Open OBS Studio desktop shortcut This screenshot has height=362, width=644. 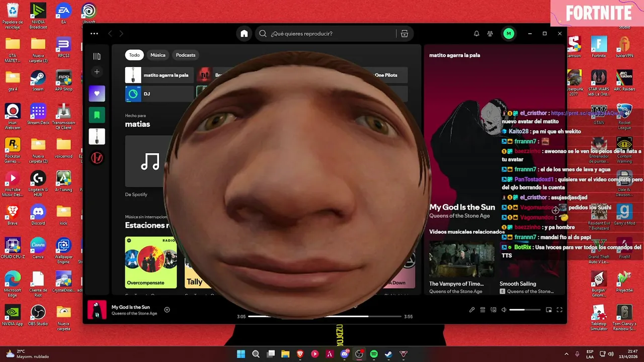click(x=38, y=316)
